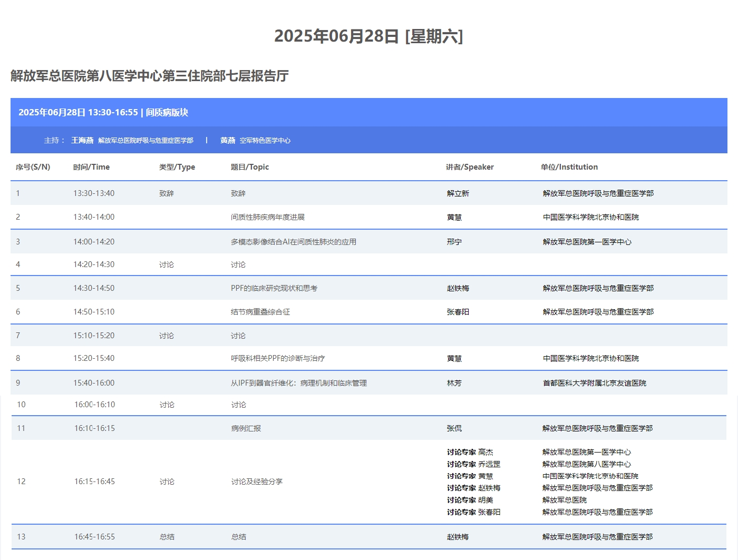Click speaker 赵铁梅 in row 13
The image size is (738, 560).
pyautogui.click(x=458, y=537)
